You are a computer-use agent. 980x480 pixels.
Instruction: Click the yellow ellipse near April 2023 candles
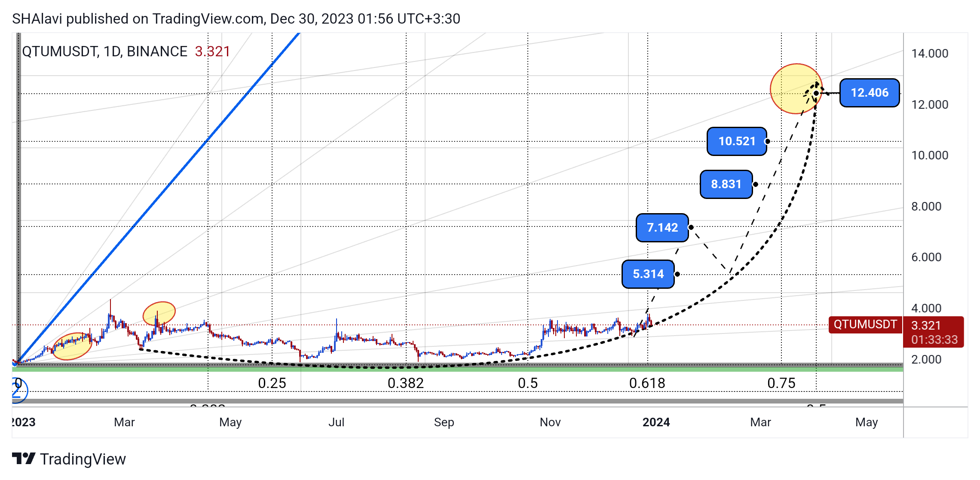[159, 313]
